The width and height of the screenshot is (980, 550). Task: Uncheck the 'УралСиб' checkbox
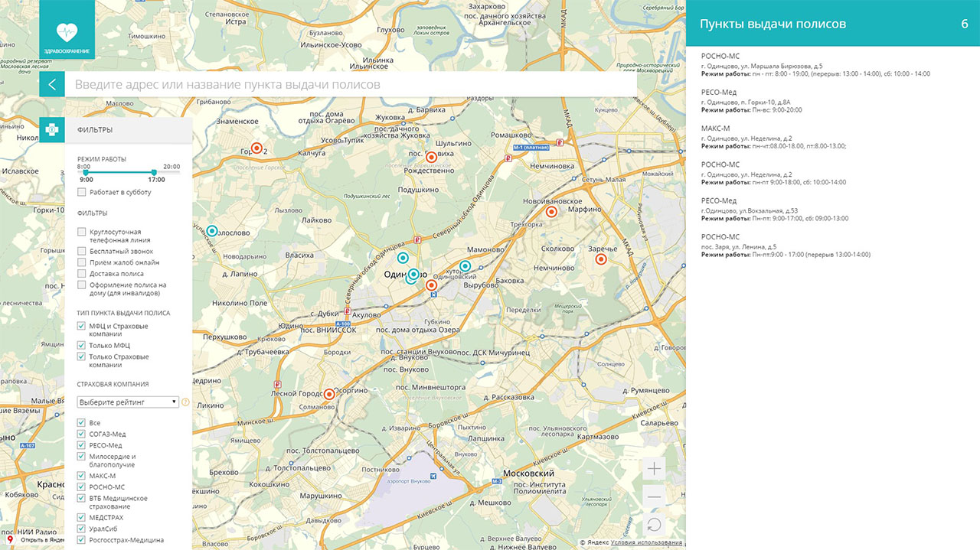click(82, 529)
